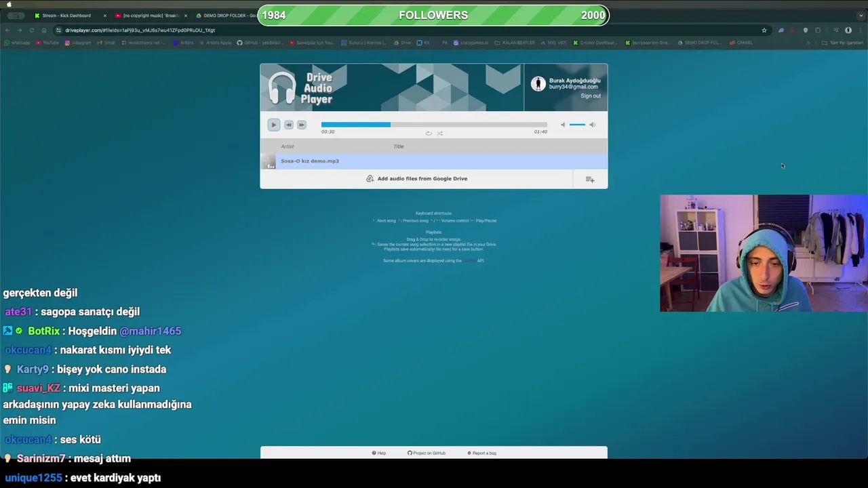Adjust the volume slider
Screen dimensions: 868x488
pyautogui.click(x=577, y=125)
